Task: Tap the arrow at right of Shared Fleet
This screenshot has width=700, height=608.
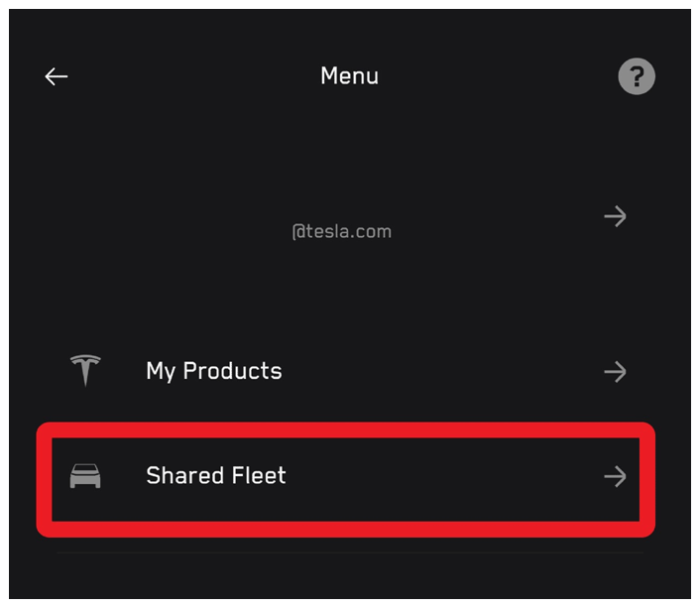Action: 615,477
